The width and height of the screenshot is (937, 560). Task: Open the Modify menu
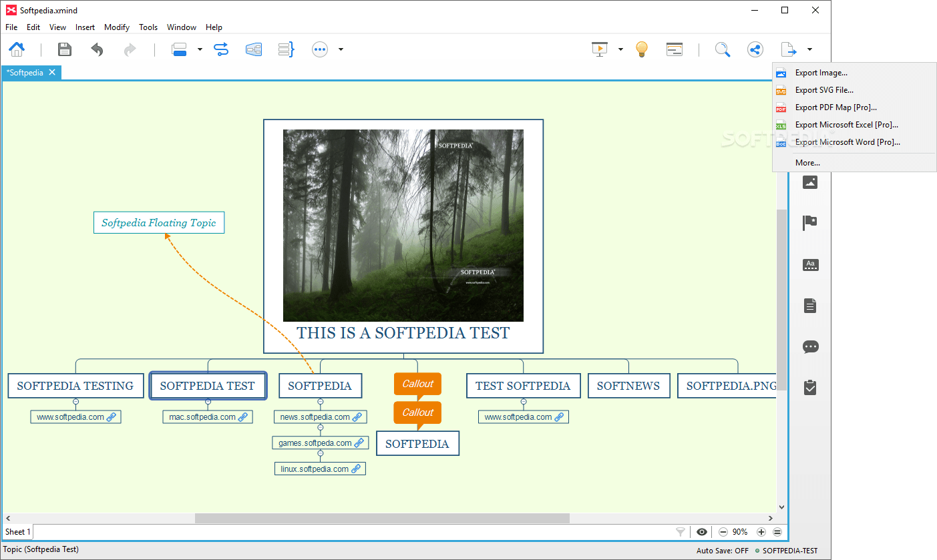click(117, 27)
